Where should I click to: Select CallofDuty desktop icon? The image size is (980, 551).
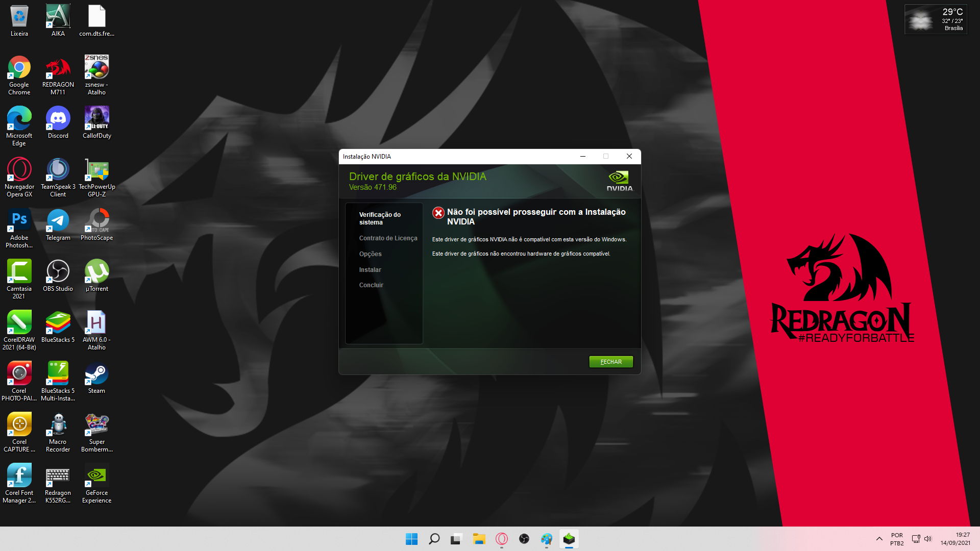[x=97, y=123]
